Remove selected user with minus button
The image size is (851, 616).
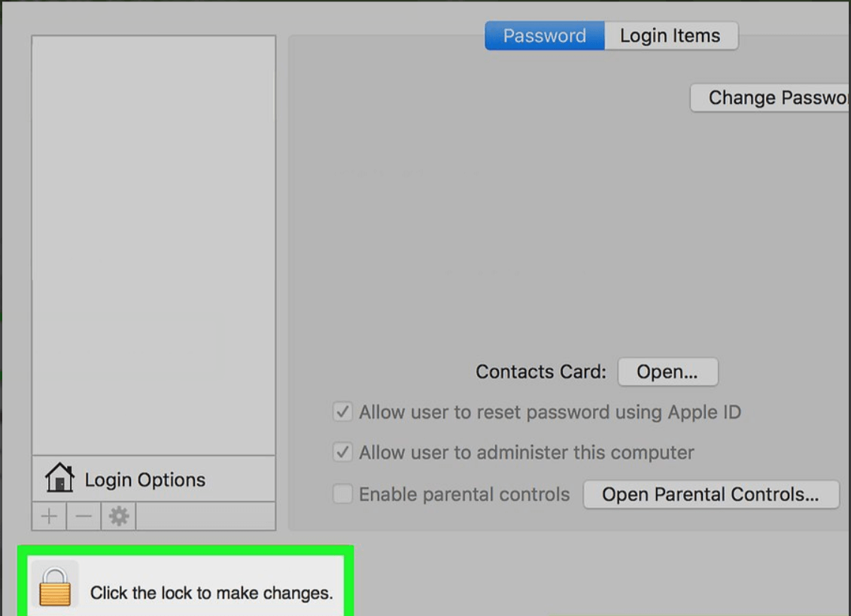pyautogui.click(x=84, y=516)
